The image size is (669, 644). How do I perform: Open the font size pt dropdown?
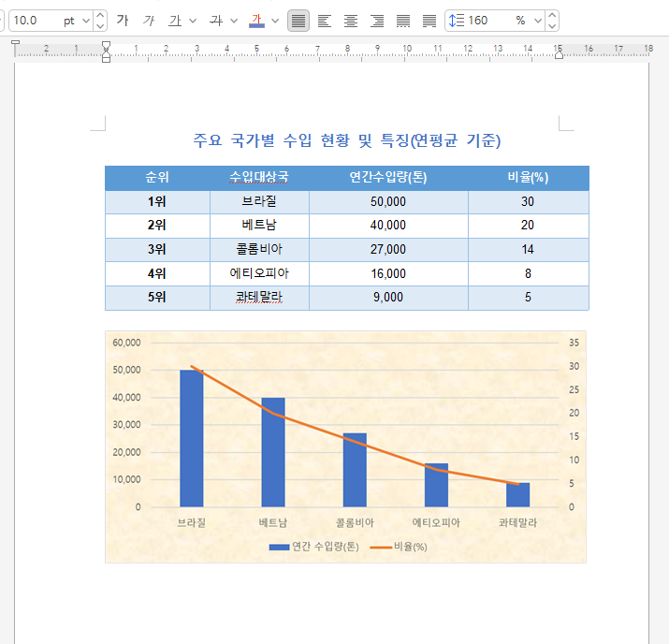coord(86,21)
